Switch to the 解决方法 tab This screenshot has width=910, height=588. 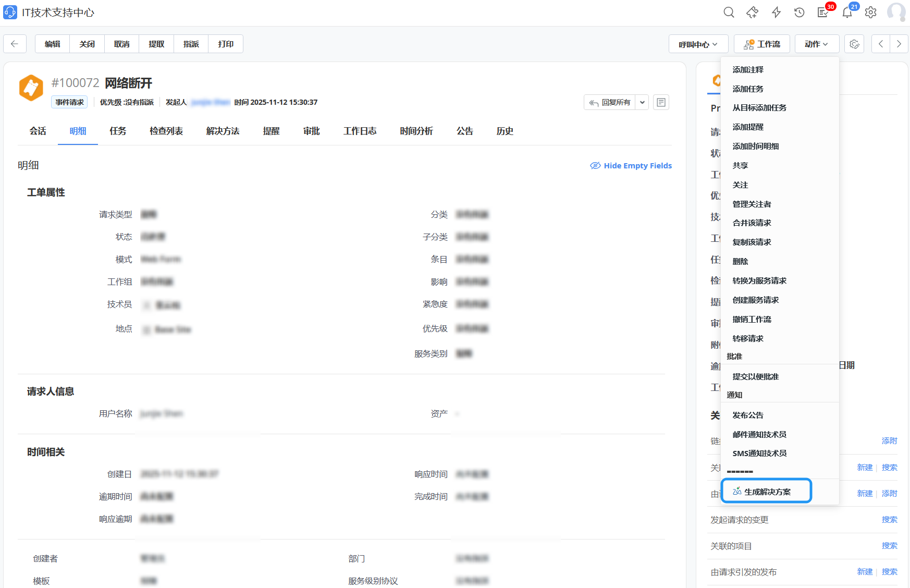coord(223,131)
